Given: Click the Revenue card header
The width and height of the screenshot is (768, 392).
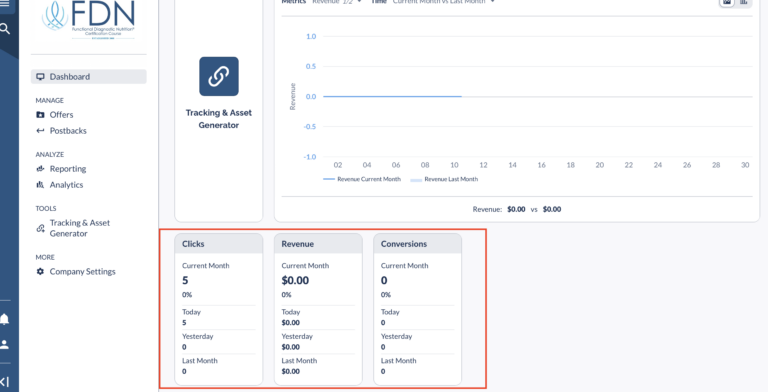Looking at the screenshot, I should coord(318,244).
